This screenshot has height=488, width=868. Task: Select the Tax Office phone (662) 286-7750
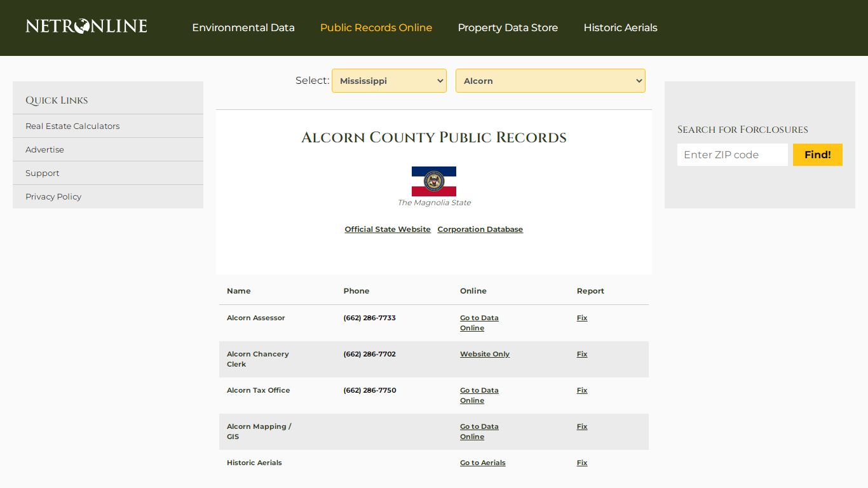[370, 390]
